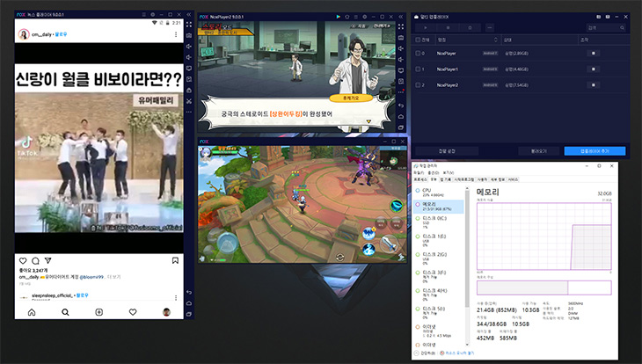Open Task Manager 옵션 menu
The width and height of the screenshot is (642, 364).
pyautogui.click(x=434, y=173)
